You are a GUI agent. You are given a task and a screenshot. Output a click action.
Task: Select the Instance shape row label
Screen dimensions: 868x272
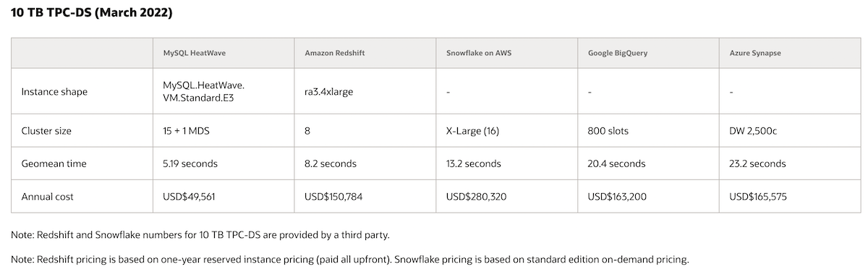(x=54, y=92)
